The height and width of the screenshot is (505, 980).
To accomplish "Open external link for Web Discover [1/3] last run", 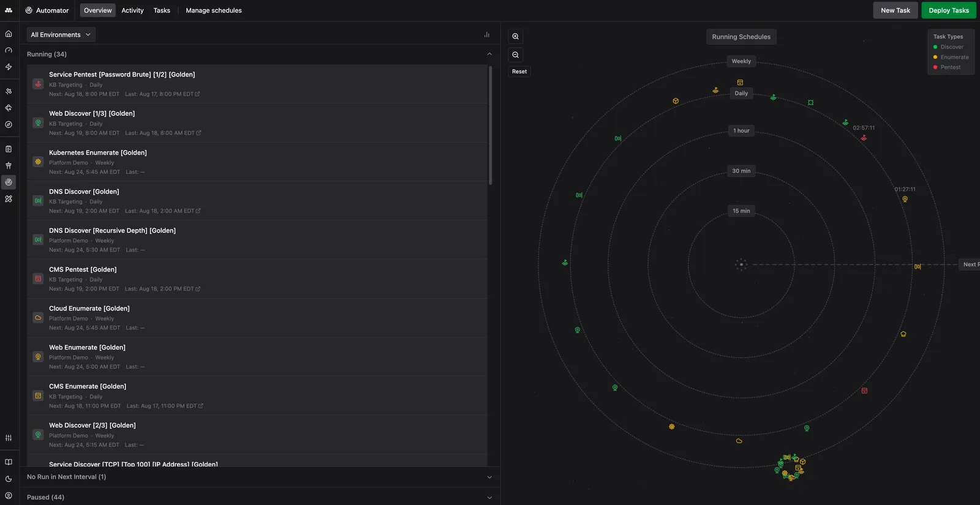I will pyautogui.click(x=198, y=133).
